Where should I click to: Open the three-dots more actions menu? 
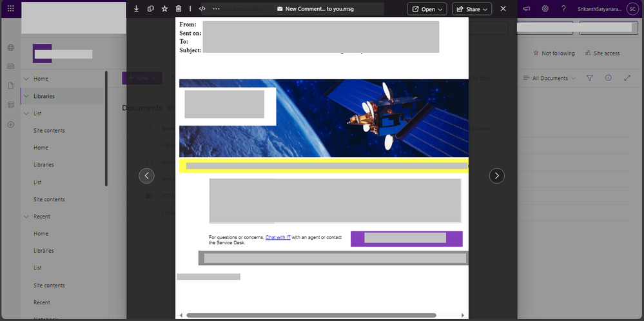coord(216,8)
